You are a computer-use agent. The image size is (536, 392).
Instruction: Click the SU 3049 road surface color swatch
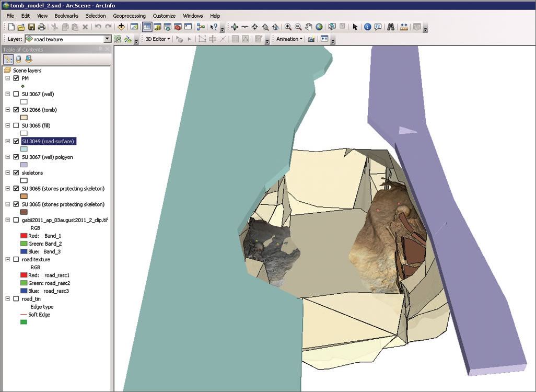24,149
